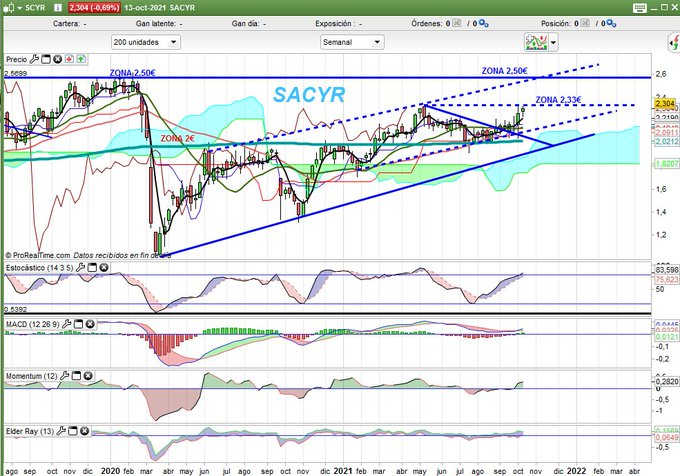Open the trading panel toggle icon at right edge
This screenshot has width=680, height=476.
[x=674, y=42]
